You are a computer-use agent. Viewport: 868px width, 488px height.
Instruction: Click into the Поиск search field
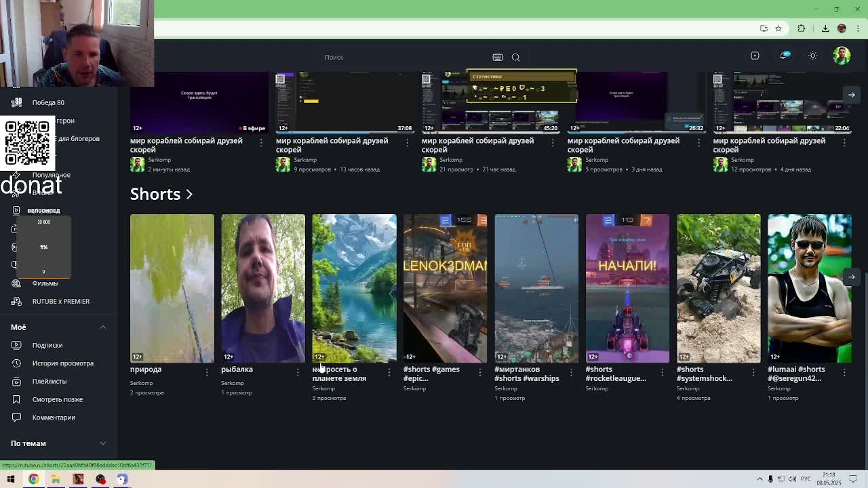click(404, 57)
